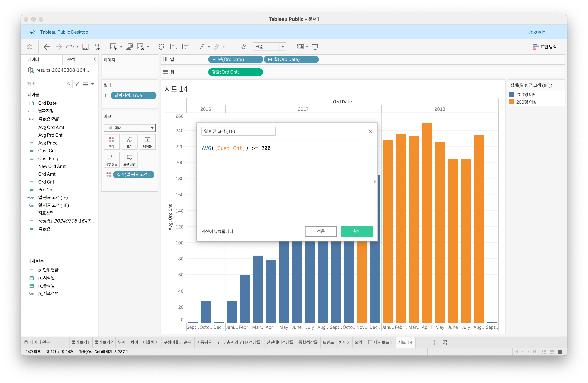Expand the 월(Ord Date) pill plus toggle

270,59
